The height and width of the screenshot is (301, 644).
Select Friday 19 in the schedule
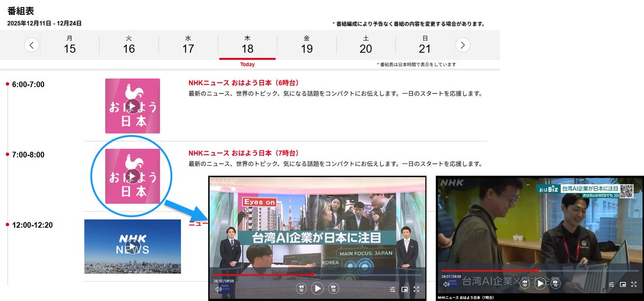(306, 45)
